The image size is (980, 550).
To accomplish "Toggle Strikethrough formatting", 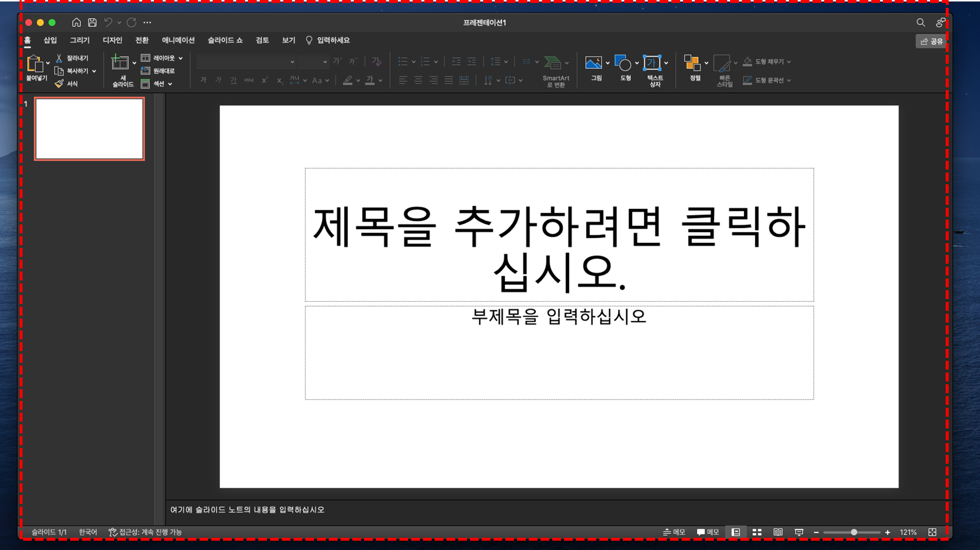I will click(249, 80).
